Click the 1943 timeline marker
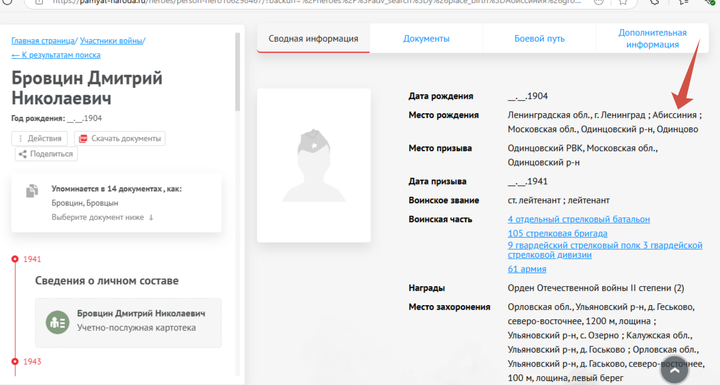 click(15, 362)
